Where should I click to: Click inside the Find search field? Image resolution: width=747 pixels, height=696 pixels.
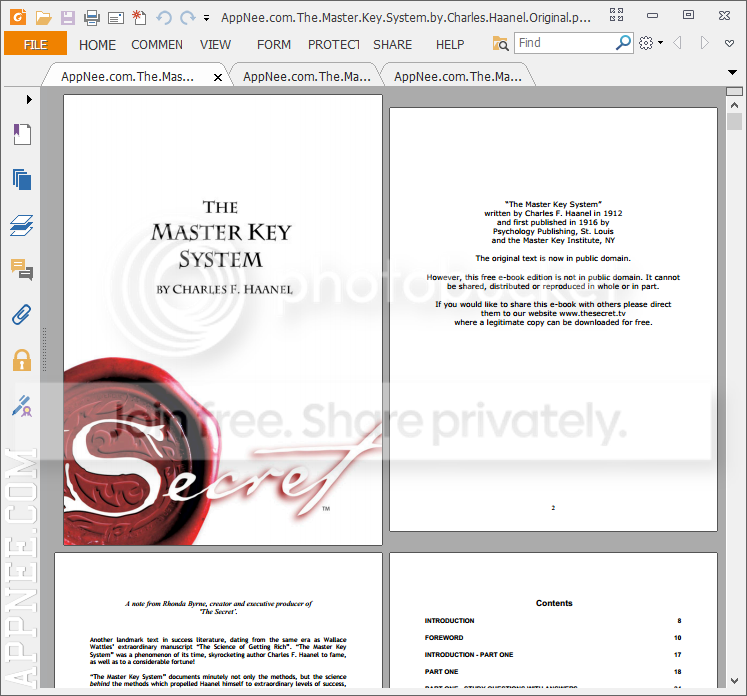[565, 43]
